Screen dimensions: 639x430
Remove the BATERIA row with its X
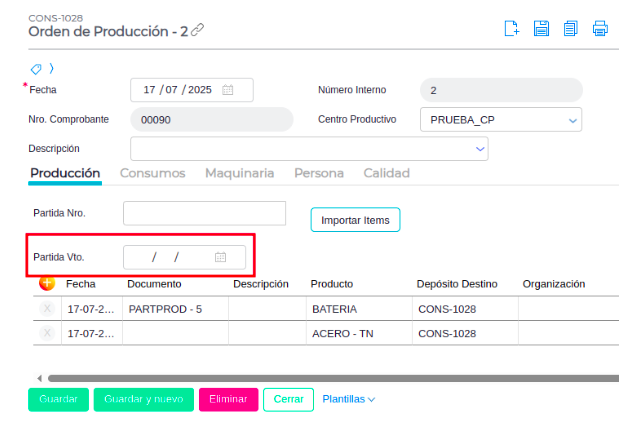point(47,309)
